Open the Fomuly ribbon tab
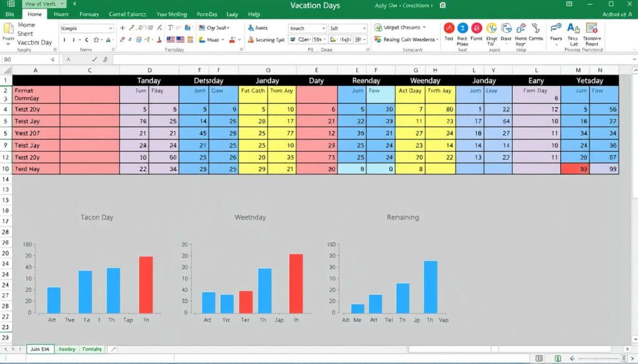Image resolution: width=638 pixels, height=364 pixels. pos(89,14)
